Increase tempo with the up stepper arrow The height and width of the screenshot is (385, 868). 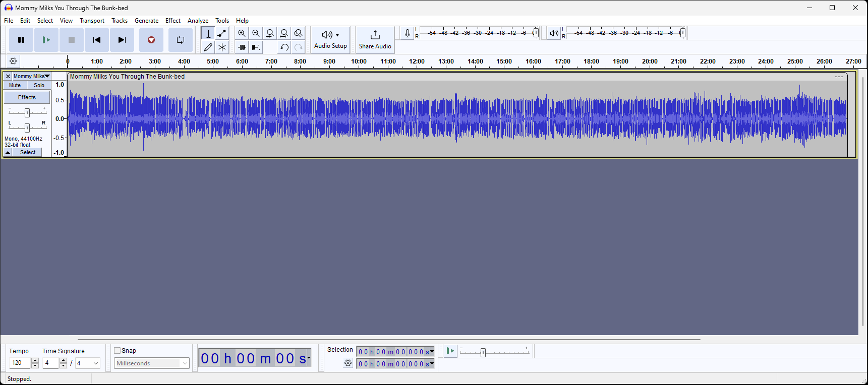click(x=35, y=360)
